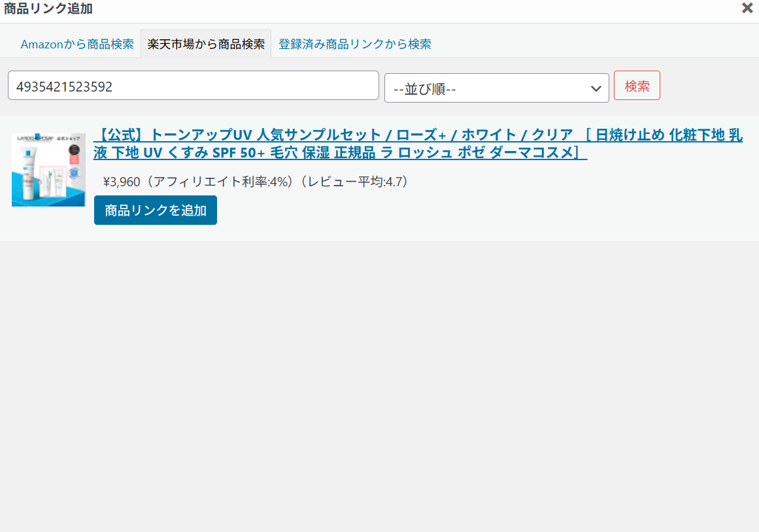Click the search keyword field containing 4935421523592

[x=193, y=86]
